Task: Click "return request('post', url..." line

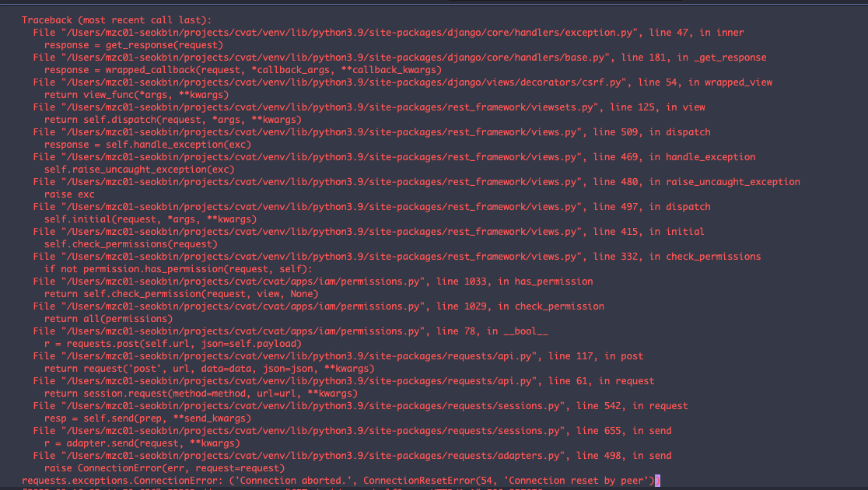Action: click(209, 369)
